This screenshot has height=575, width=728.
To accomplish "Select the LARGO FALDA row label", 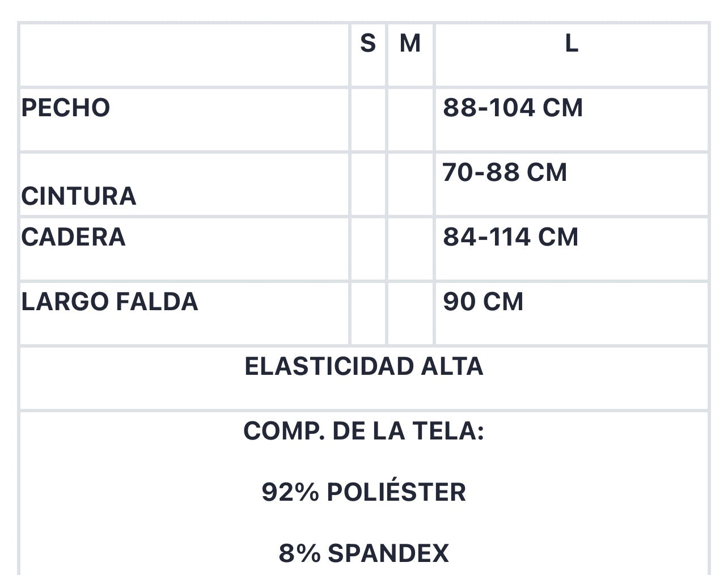I will pyautogui.click(x=110, y=302).
